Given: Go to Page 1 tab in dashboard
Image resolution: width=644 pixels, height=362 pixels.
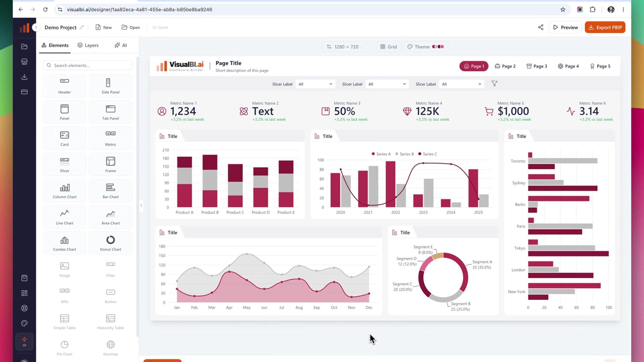Looking at the screenshot, I should pos(474,66).
